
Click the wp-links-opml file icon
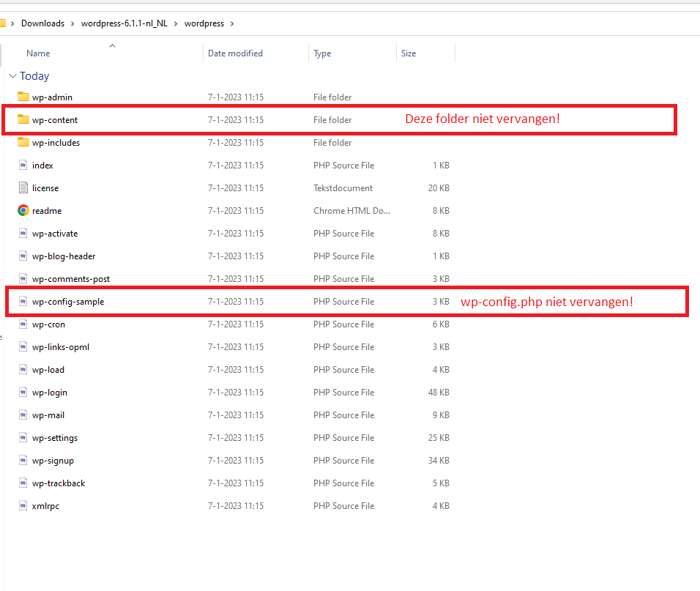(23, 347)
